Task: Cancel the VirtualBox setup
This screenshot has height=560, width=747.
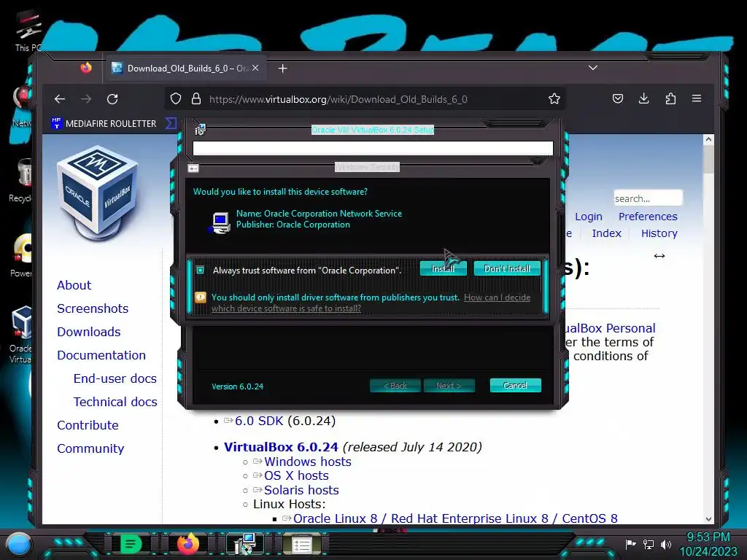Action: tap(515, 385)
